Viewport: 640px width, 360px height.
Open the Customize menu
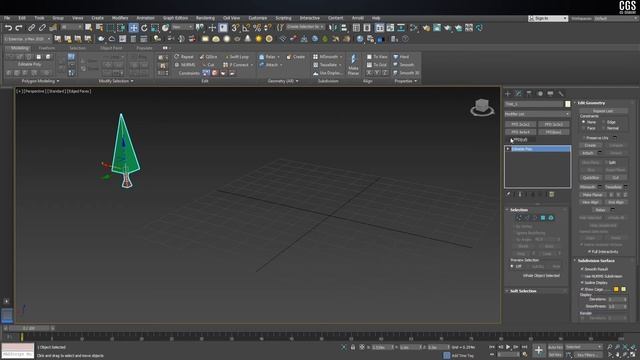(x=258, y=18)
